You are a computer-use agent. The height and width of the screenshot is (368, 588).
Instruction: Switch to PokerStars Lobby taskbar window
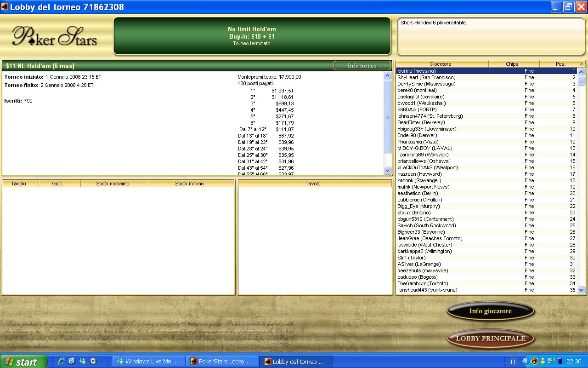coord(222,362)
